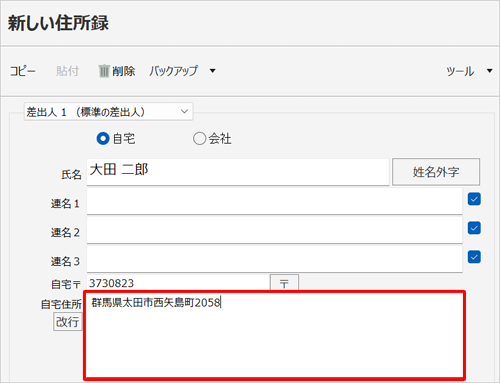Screen dimensions: 500x383
Task: Toggle the 連名 2 checkbox
Action: (474, 228)
